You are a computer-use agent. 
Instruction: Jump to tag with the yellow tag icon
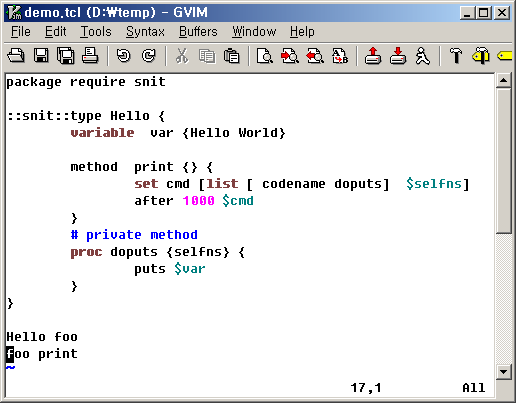pyautogui.click(x=504, y=55)
